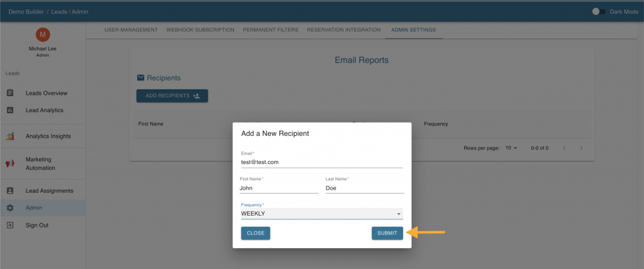Click the Michael Lee avatar

(43, 35)
